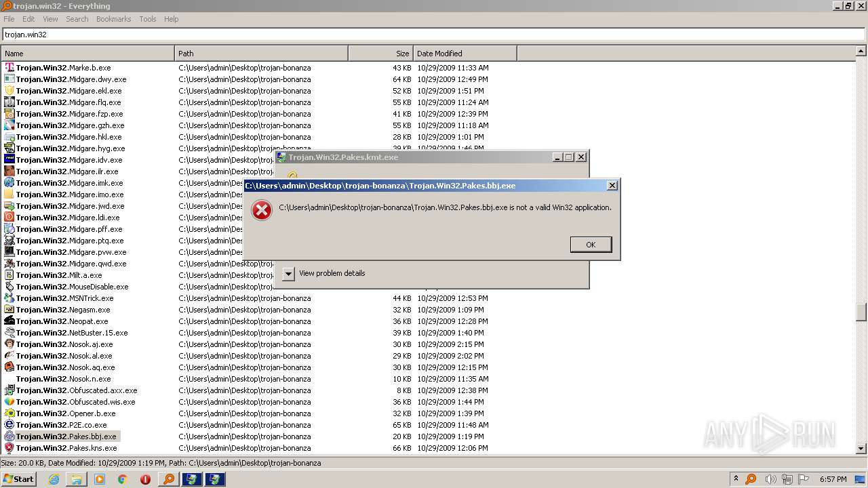Click the search field containing trojan.win32
The height and width of the screenshot is (488, 868).
tap(433, 35)
